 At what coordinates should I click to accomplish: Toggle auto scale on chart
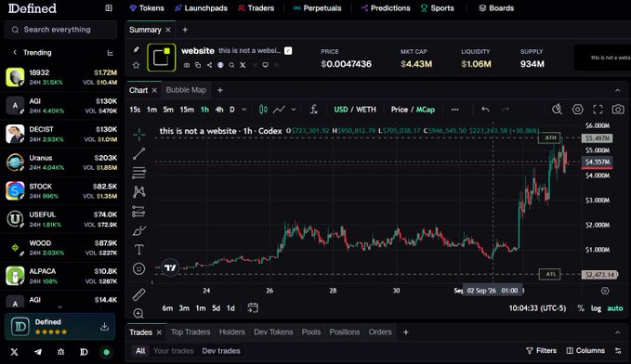pyautogui.click(x=615, y=308)
